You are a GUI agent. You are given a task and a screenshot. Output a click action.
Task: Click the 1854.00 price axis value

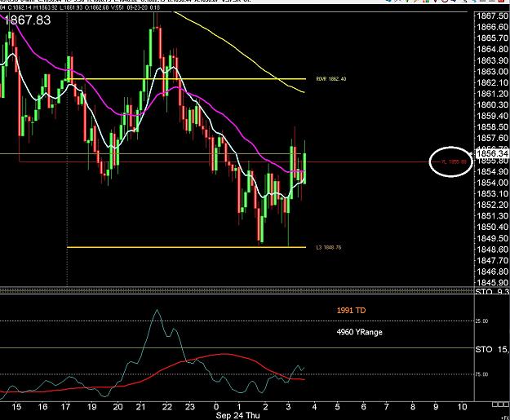[x=492, y=183]
